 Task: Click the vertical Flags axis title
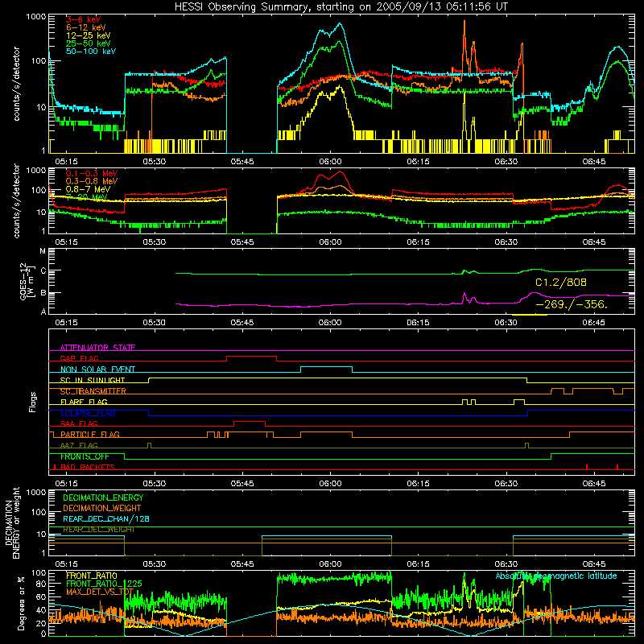click(33, 402)
